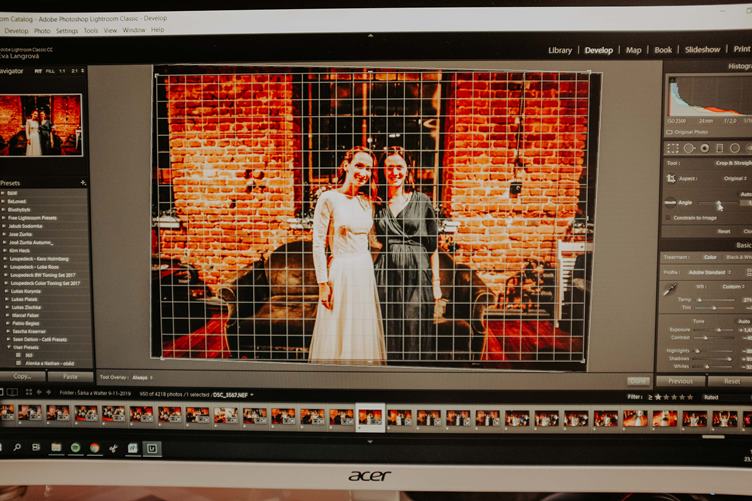Click the Copy... button

pos(22,377)
